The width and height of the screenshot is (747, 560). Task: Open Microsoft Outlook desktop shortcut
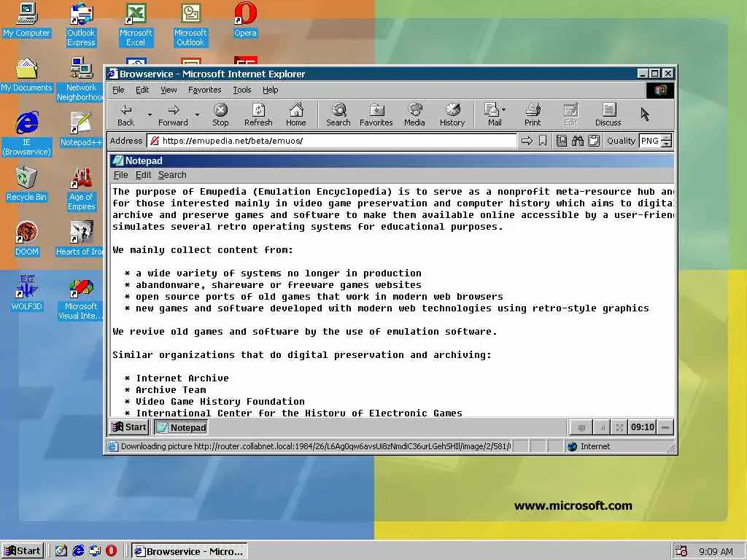tap(190, 25)
